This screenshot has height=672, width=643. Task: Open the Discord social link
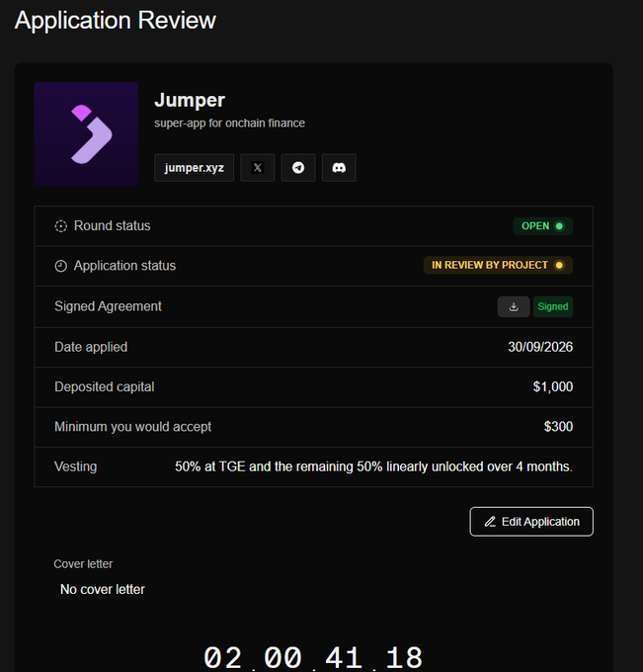pyautogui.click(x=339, y=168)
